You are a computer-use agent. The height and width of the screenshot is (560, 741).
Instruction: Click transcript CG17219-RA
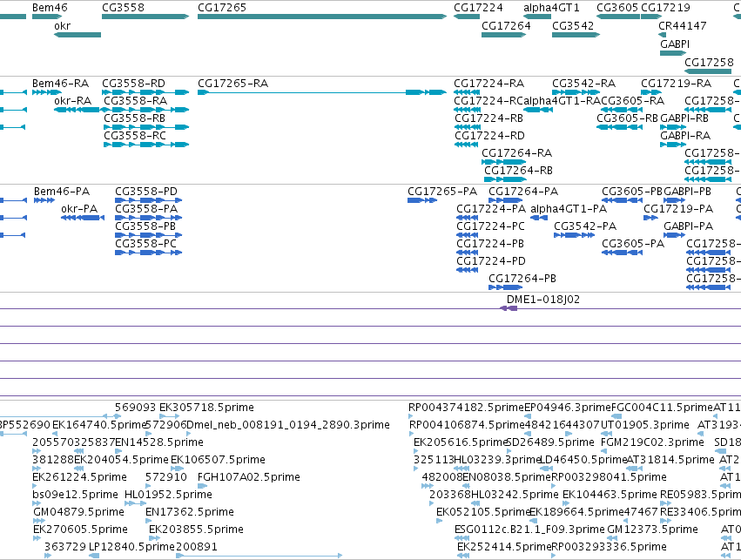pyautogui.click(x=677, y=84)
